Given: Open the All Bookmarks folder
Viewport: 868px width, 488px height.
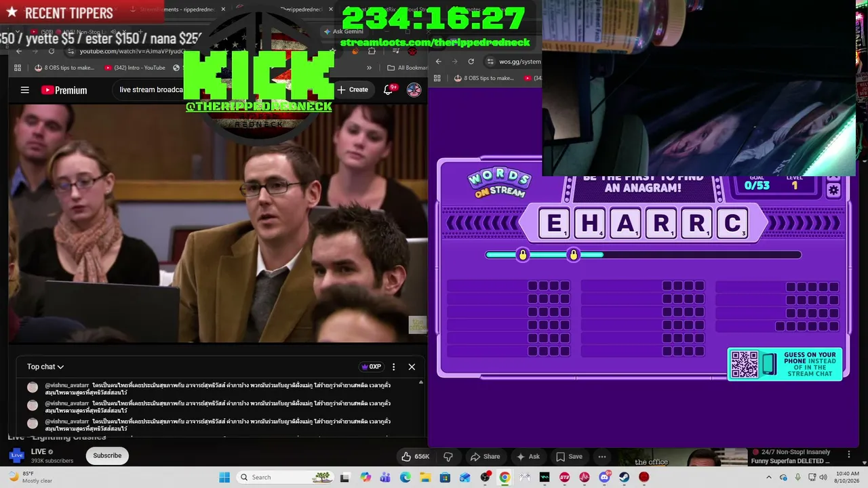Looking at the screenshot, I should coord(407,68).
